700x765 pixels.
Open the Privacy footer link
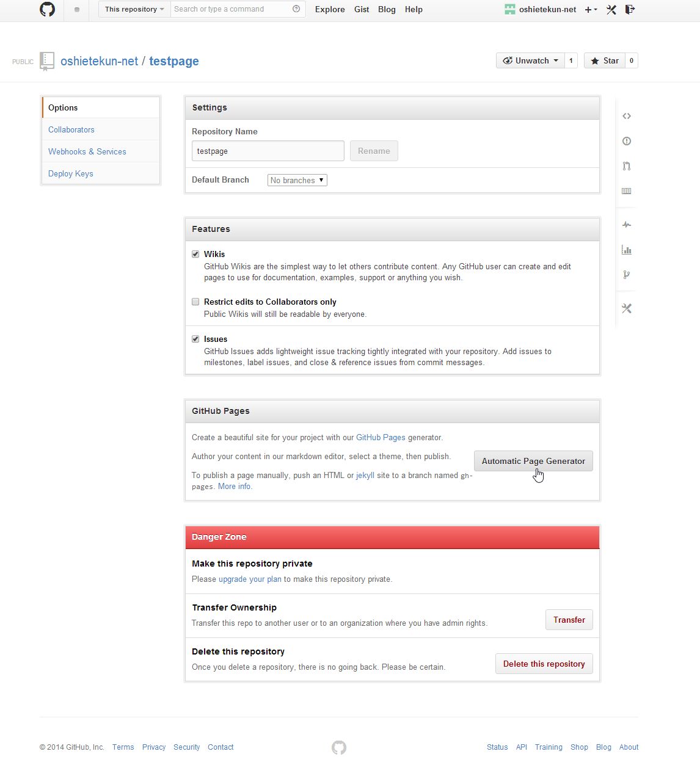[154, 747]
